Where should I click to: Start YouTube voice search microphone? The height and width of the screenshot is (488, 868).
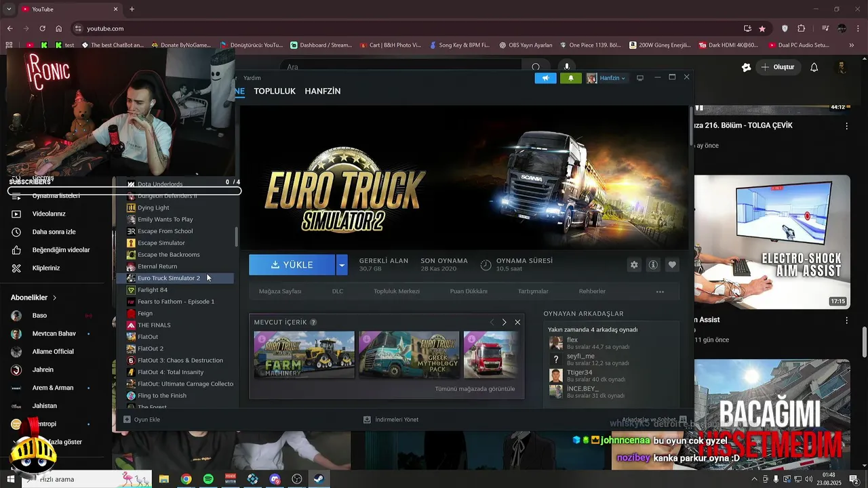(567, 67)
